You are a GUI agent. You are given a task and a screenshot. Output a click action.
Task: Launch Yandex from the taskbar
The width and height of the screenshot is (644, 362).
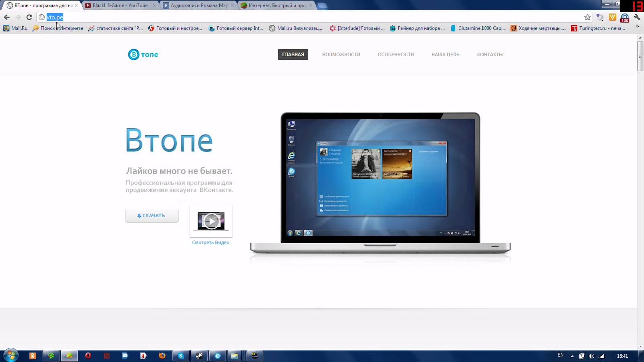point(143,356)
